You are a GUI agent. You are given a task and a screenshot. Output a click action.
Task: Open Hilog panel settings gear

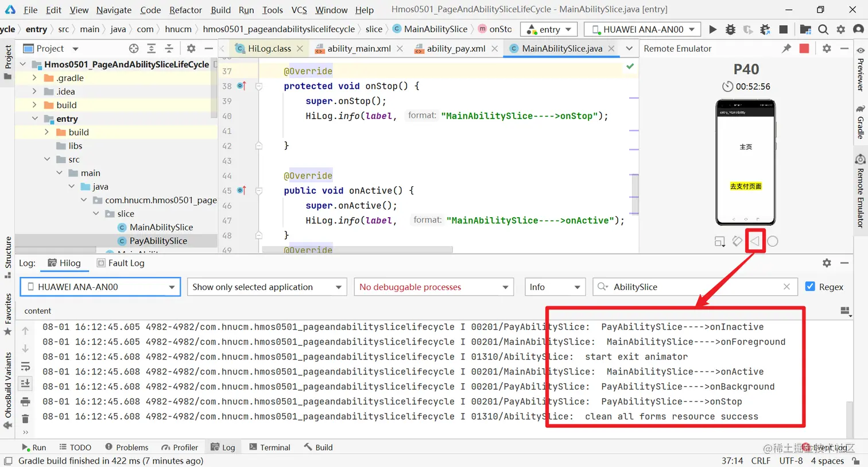coord(827,263)
